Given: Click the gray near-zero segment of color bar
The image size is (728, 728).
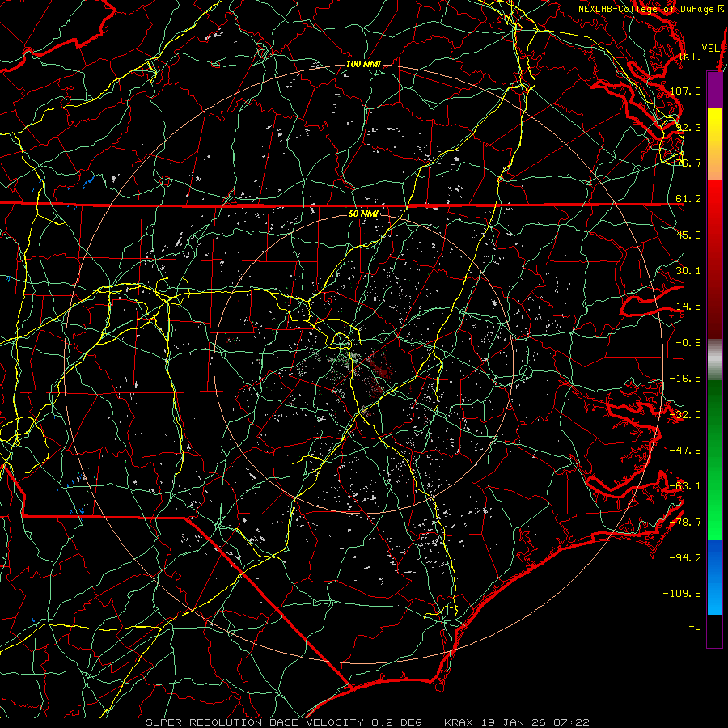Looking at the screenshot, I should [x=714, y=360].
